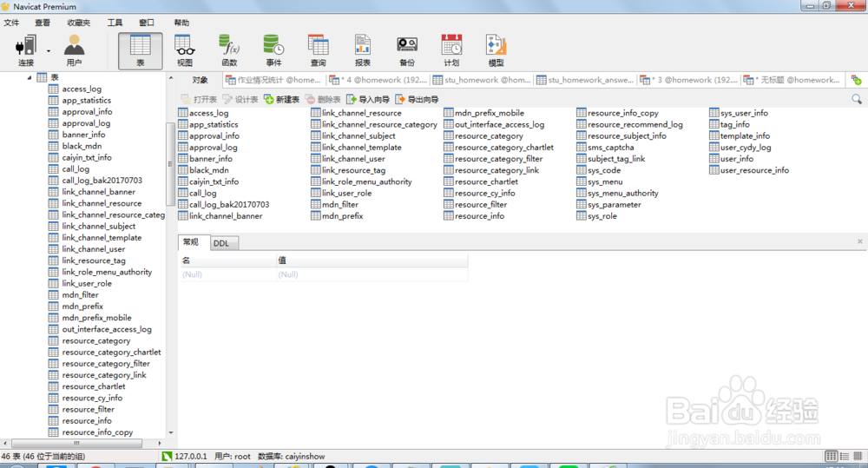
Task: Select resource_info_copy in the left tree
Action: pos(97,432)
